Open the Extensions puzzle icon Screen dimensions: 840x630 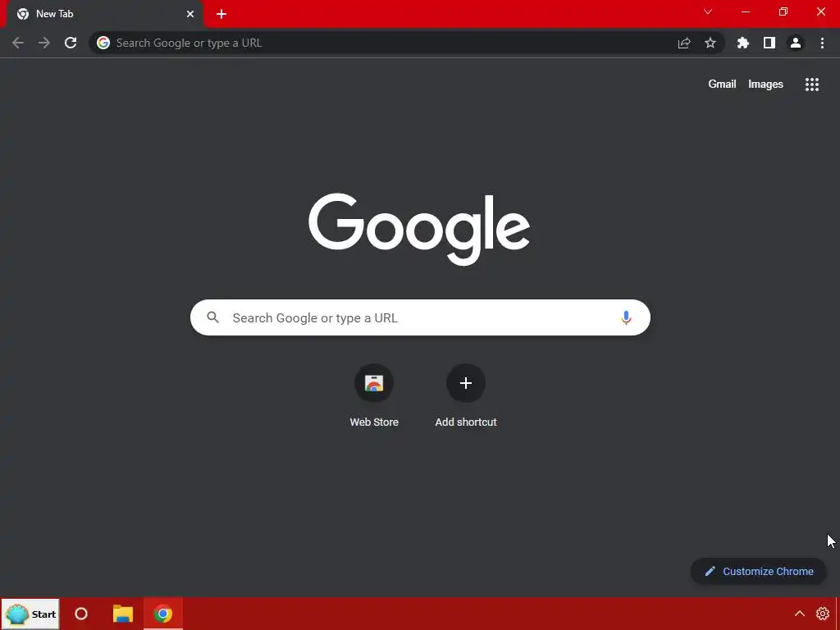pos(743,43)
